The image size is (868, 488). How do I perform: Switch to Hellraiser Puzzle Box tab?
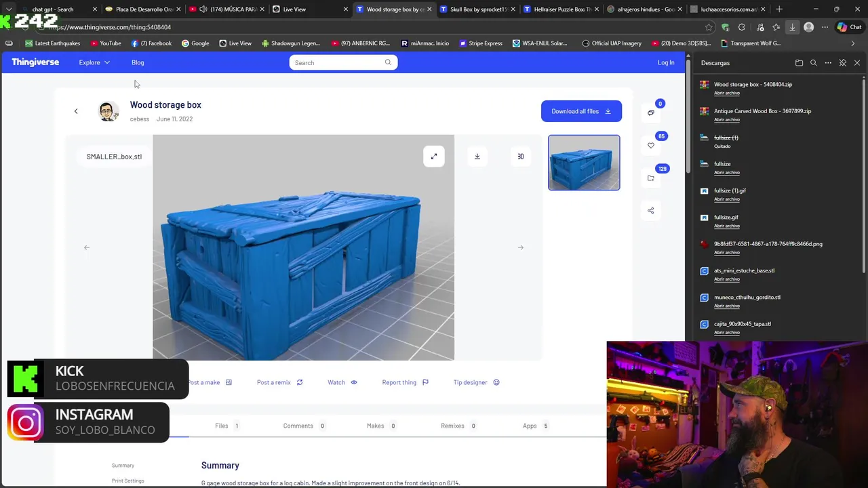tap(560, 9)
